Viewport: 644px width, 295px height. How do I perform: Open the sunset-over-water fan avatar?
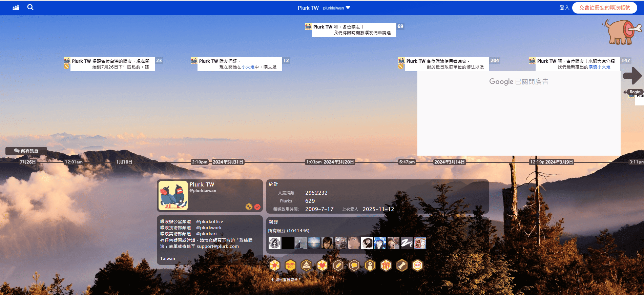(314, 243)
